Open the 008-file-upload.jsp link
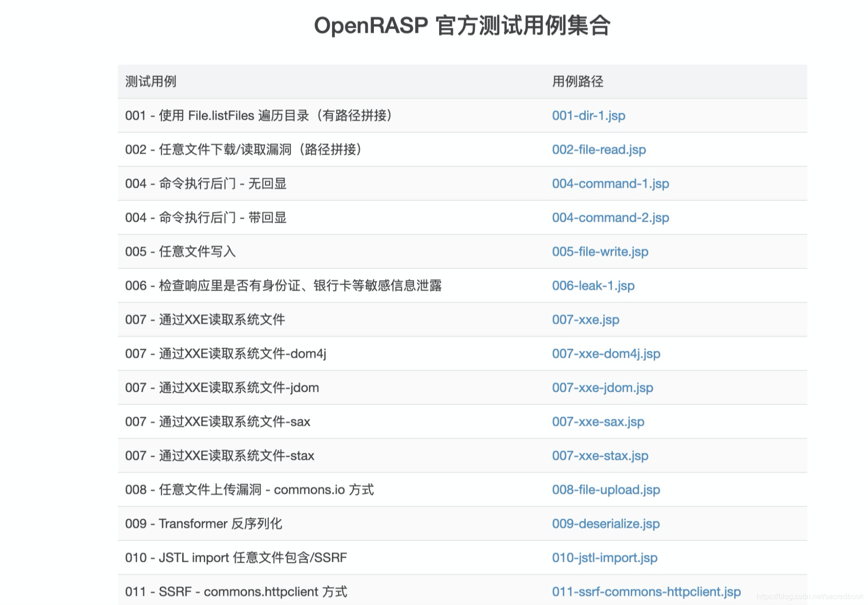 (x=606, y=490)
